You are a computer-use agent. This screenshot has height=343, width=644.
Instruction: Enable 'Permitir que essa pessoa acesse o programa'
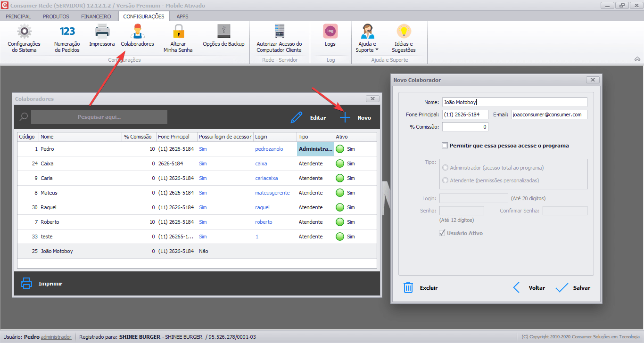pyautogui.click(x=445, y=146)
